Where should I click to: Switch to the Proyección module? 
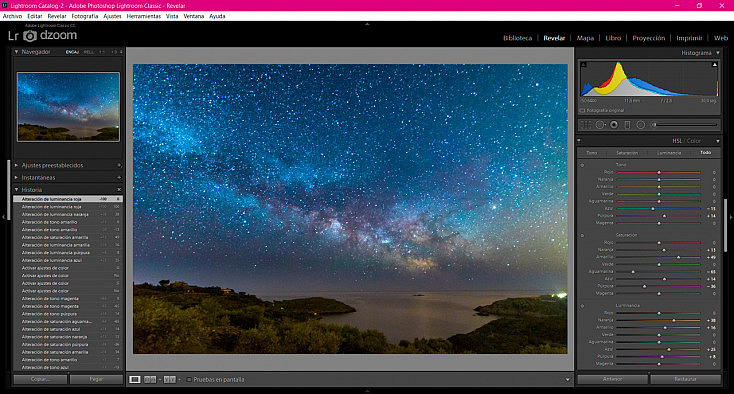(648, 38)
